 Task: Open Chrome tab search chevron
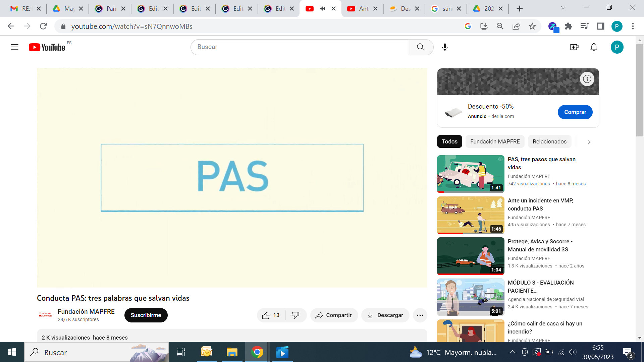(x=563, y=7)
